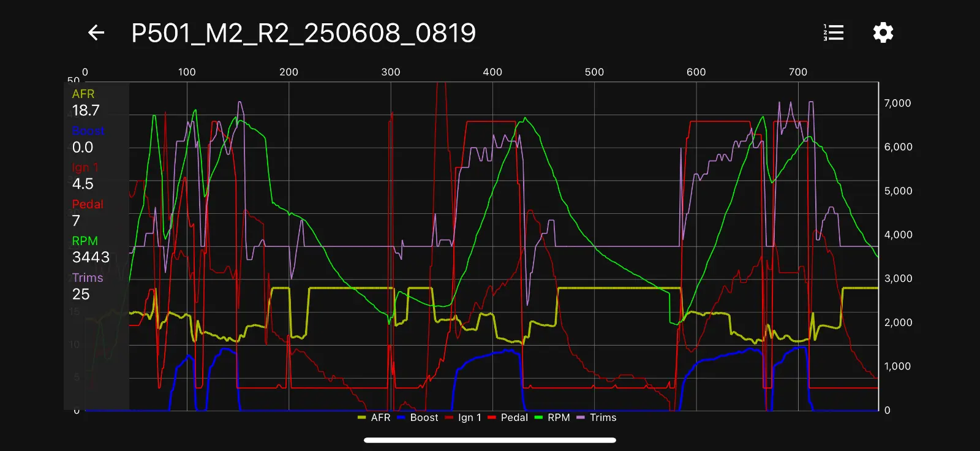Tap the home indicator bar at bottom
The image size is (980, 451).
490,440
